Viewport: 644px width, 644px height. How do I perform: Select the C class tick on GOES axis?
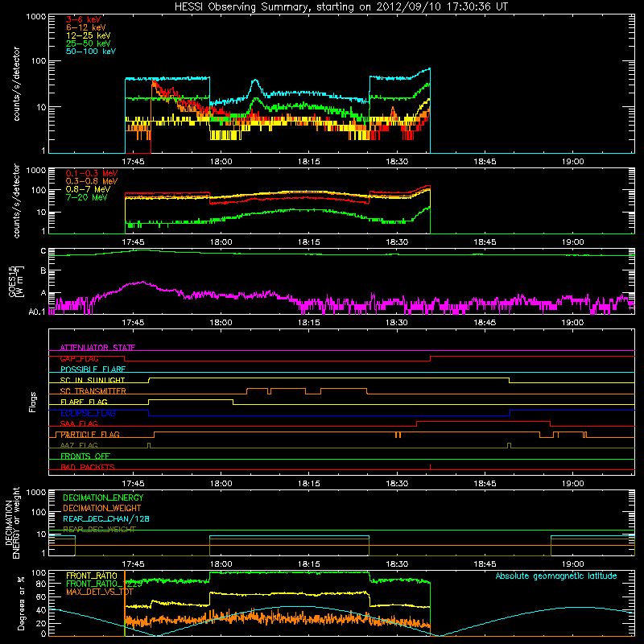click(x=43, y=251)
